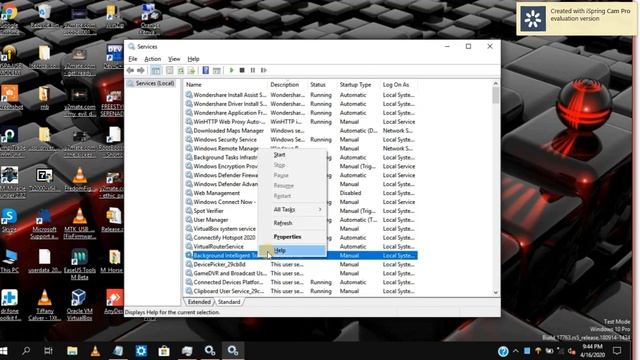640x360 pixels.
Task: Switch to the Standard tab
Action: [x=229, y=302]
